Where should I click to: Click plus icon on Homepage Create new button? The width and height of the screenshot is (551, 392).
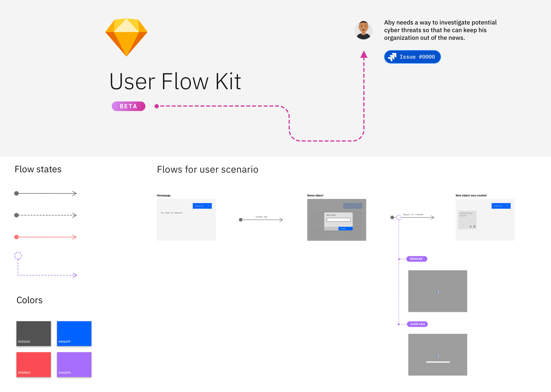click(x=209, y=206)
